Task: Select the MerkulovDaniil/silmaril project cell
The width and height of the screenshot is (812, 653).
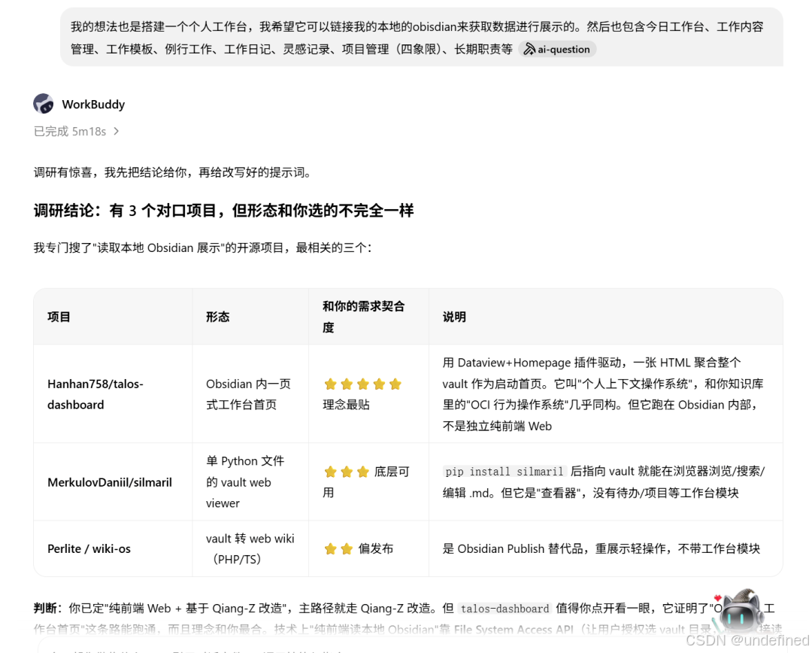Action: pyautogui.click(x=113, y=482)
